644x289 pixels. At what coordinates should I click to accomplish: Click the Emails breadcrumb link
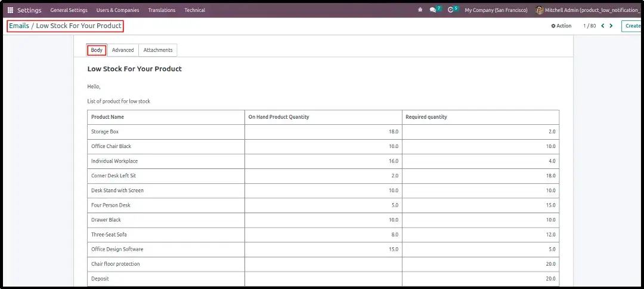pyautogui.click(x=19, y=26)
